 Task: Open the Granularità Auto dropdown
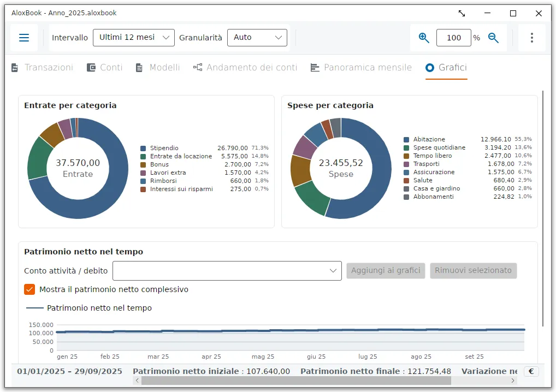(257, 38)
